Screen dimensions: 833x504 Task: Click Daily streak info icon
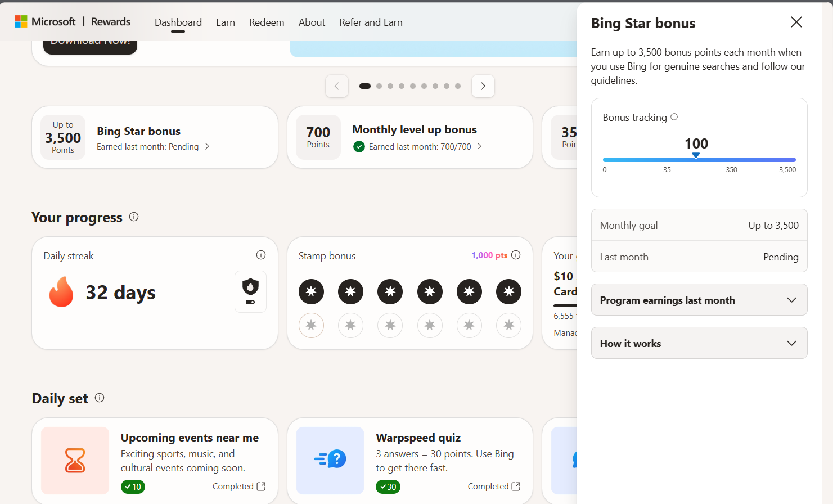point(261,255)
